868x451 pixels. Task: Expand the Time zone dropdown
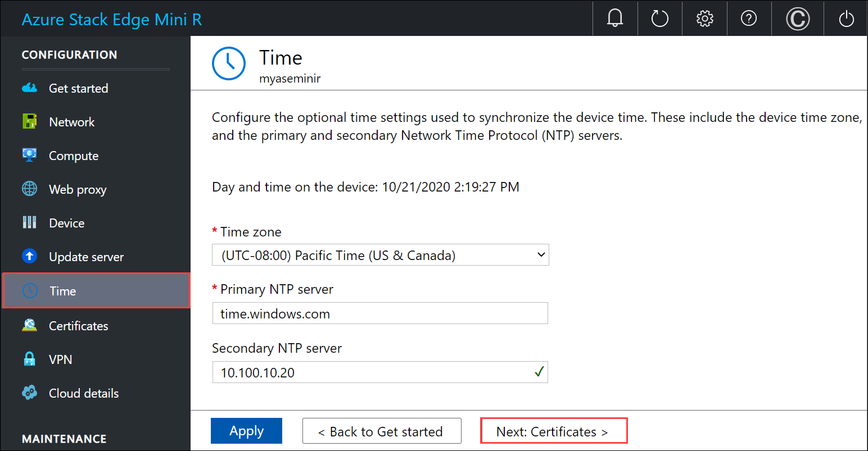coord(380,255)
